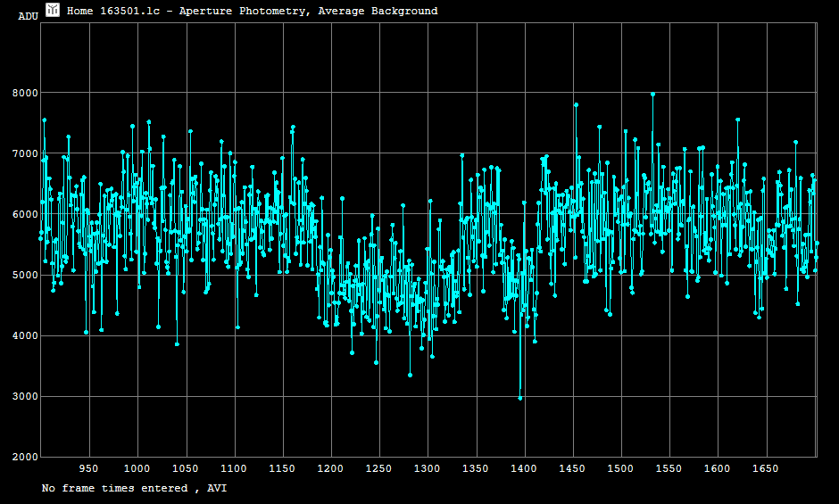Click the 4000 y-axis value
The height and width of the screenshot is (504, 839).
click(x=26, y=336)
